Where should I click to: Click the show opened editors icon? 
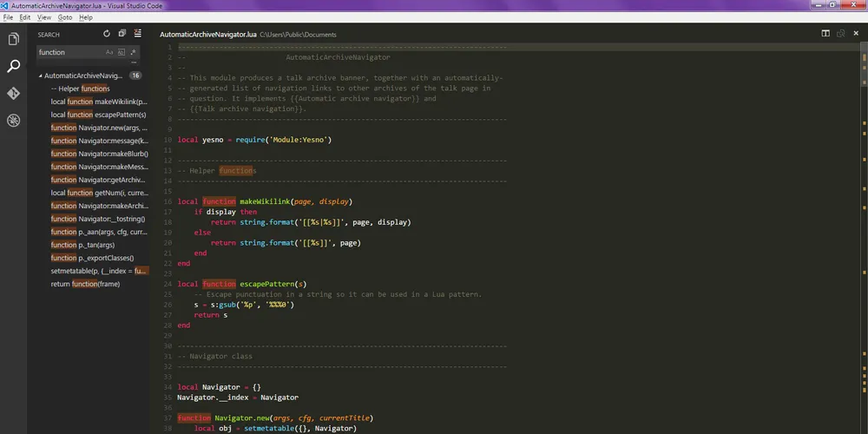pos(841,34)
